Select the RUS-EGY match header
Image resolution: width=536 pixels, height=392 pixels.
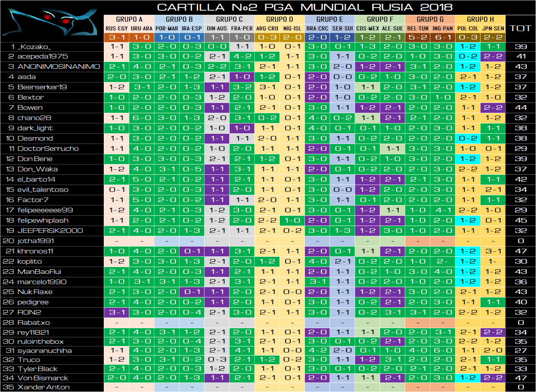[117, 28]
